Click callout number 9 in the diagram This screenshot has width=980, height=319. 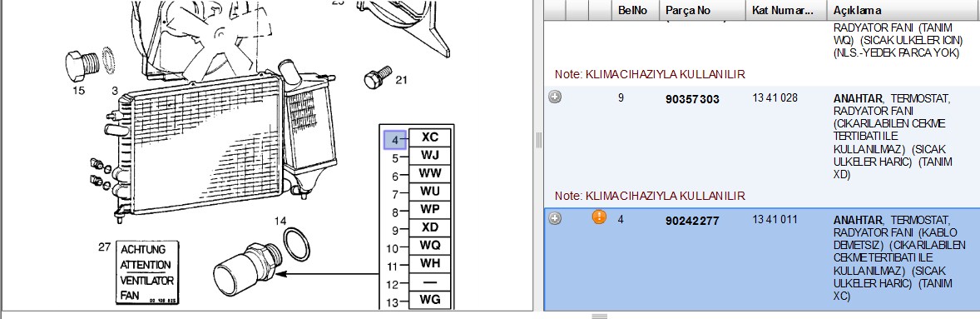click(x=395, y=231)
